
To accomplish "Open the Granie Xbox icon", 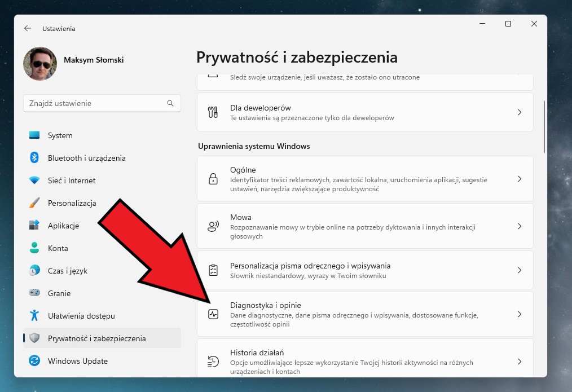I will tap(35, 293).
